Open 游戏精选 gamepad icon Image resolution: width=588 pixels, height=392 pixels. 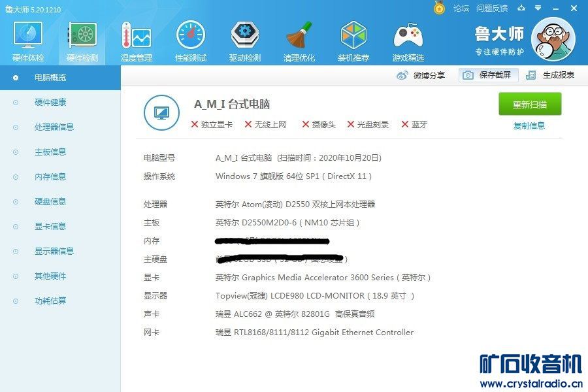click(408, 41)
